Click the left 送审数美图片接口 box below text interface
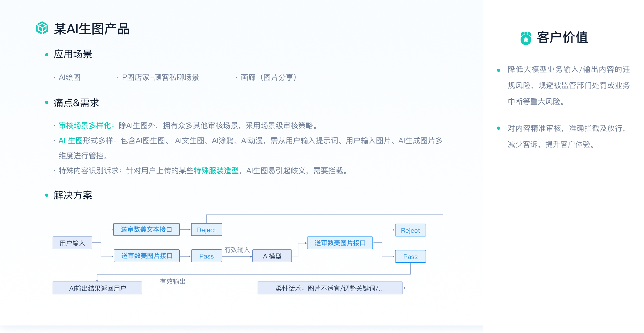644x333 pixels. 147,256
